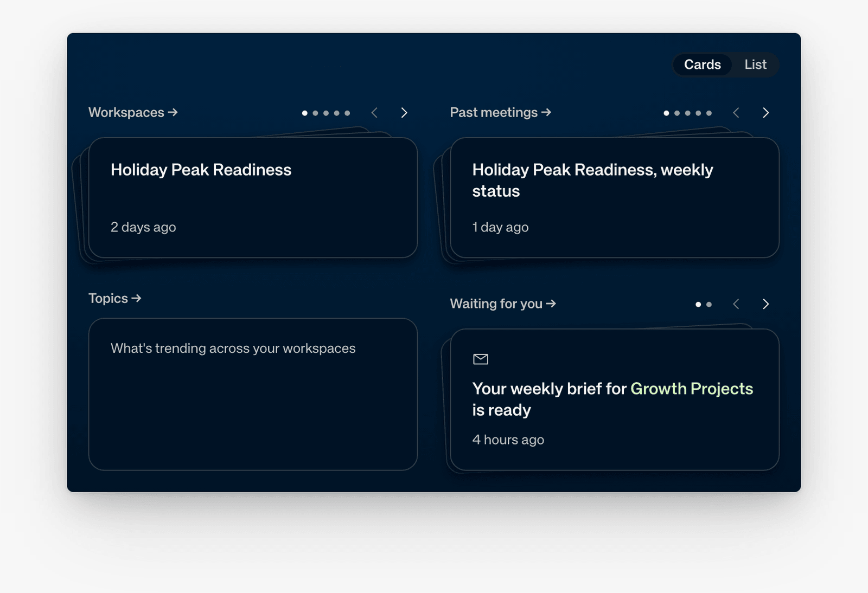Viewport: 868px width, 593px height.
Task: Select the Cards view option
Action: click(x=702, y=65)
